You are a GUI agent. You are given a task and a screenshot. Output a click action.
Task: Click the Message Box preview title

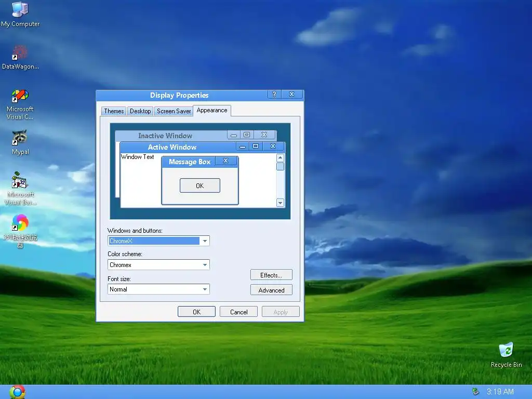pyautogui.click(x=190, y=162)
